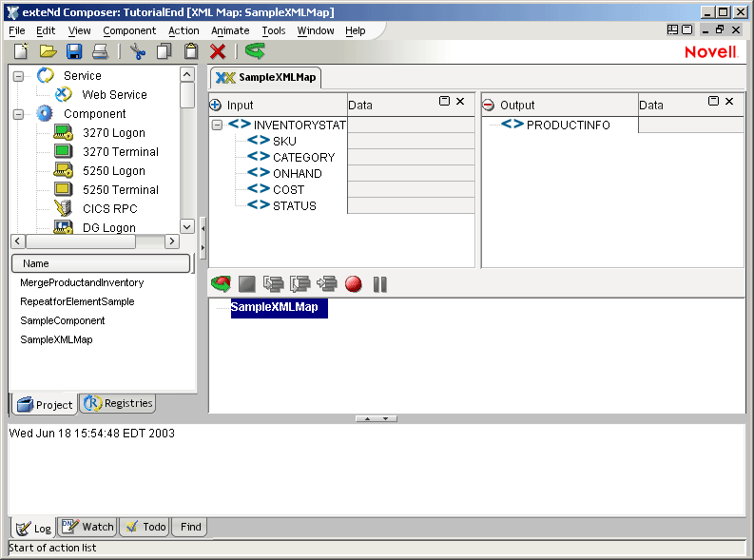Select the CATEGORY input element
This screenshot has width=754, height=560.
(x=303, y=157)
